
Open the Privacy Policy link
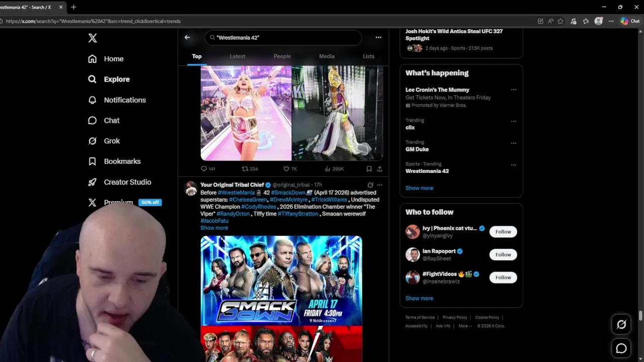coord(455,318)
